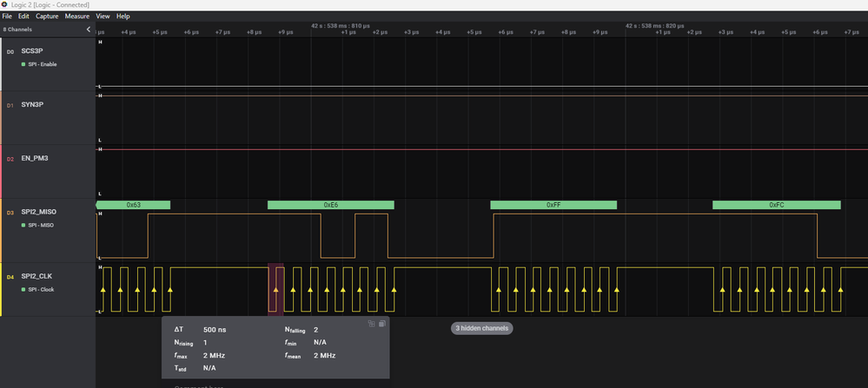
Task: Open the File menu
Action: [7, 16]
